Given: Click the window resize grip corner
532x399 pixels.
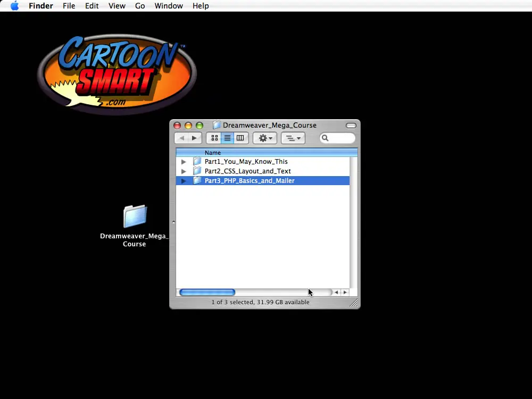Looking at the screenshot, I should click(x=354, y=302).
